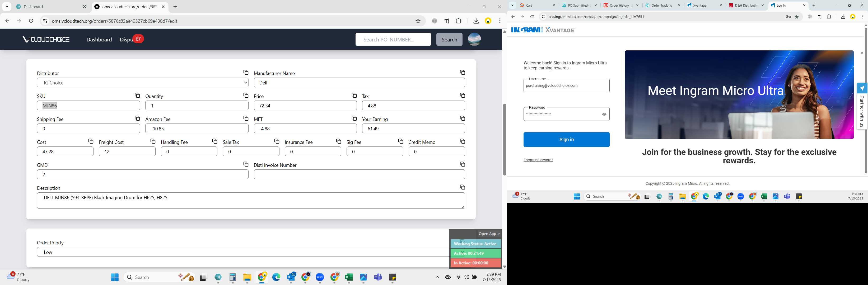Open the volume control in system tray
Screen dimensions: 868x285
[x=466, y=277]
